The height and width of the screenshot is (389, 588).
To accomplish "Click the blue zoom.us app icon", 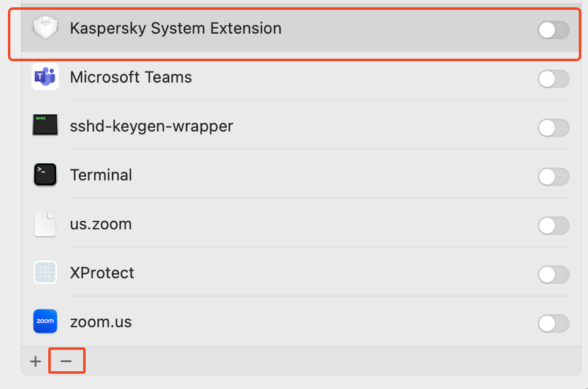I will [45, 321].
